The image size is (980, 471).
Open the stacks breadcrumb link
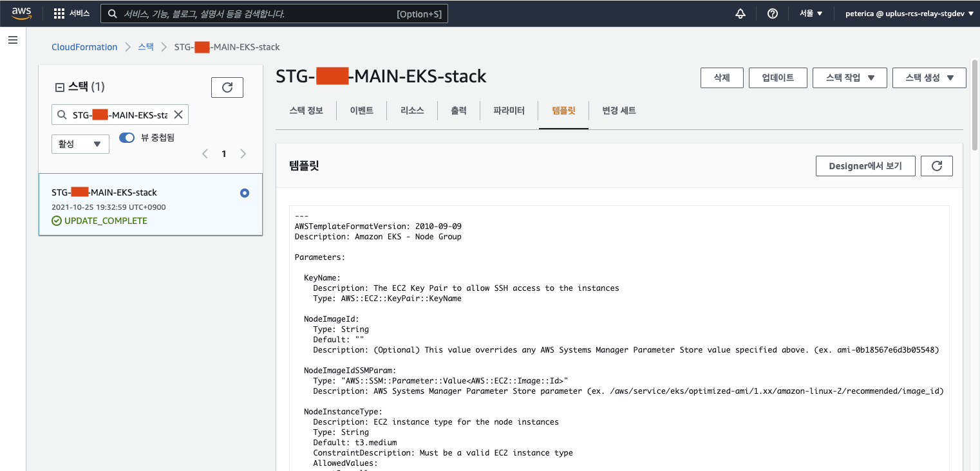[x=146, y=47]
